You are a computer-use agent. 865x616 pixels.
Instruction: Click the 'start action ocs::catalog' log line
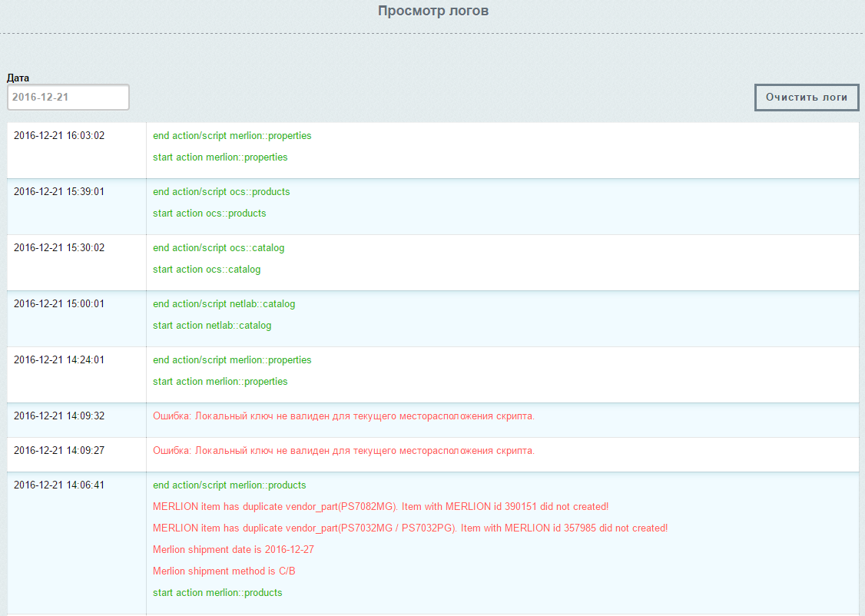tap(207, 270)
